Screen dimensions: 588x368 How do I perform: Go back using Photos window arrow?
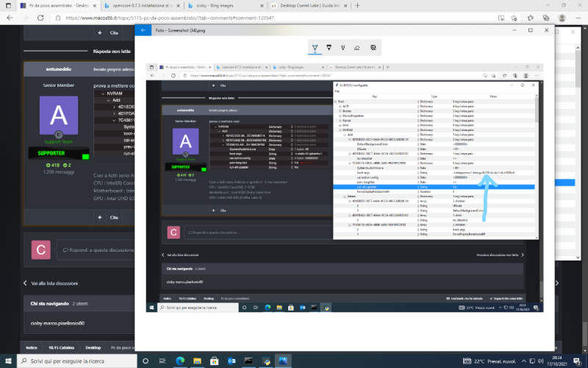click(144, 30)
